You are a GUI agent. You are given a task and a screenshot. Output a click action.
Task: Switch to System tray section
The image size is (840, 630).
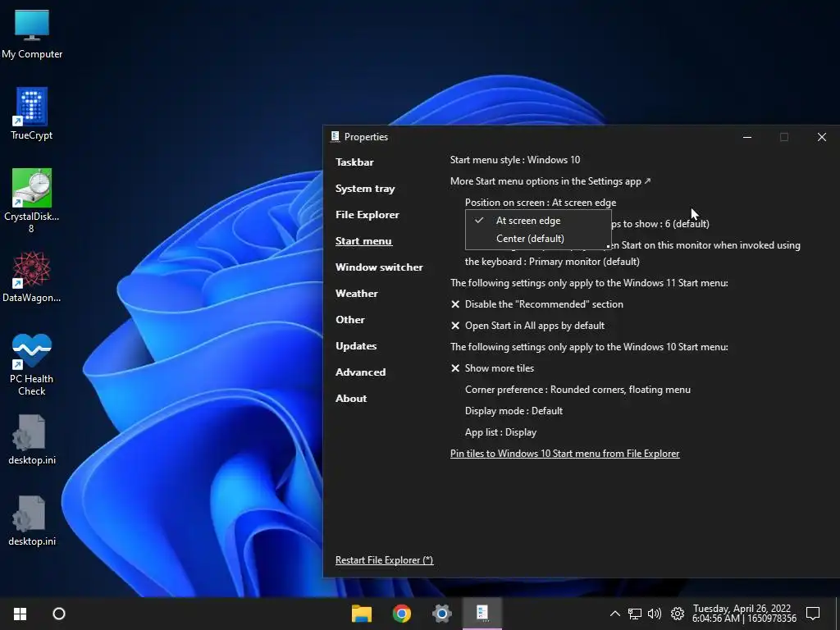(x=365, y=189)
